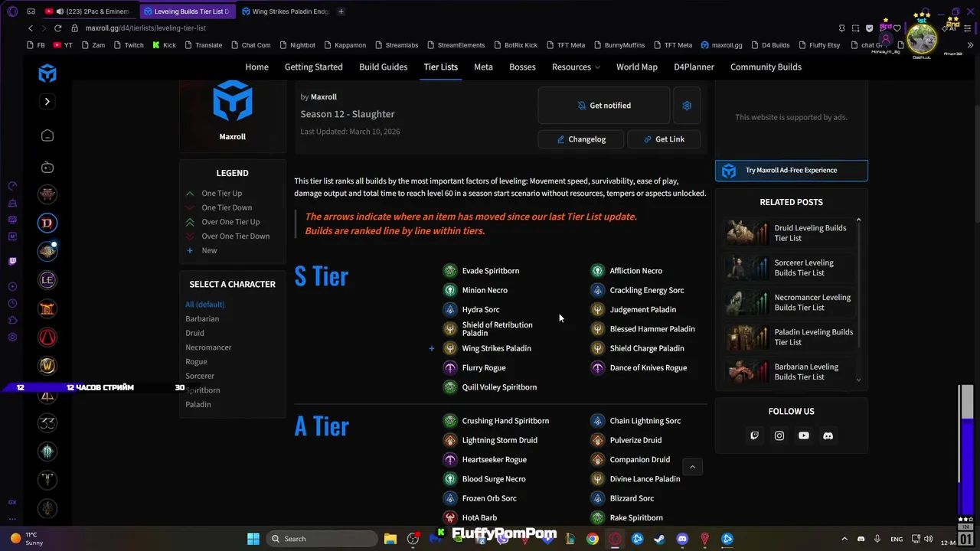The image size is (980, 551).
Task: Open Paladin Leveling Builds Tier List post
Action: pos(789,337)
